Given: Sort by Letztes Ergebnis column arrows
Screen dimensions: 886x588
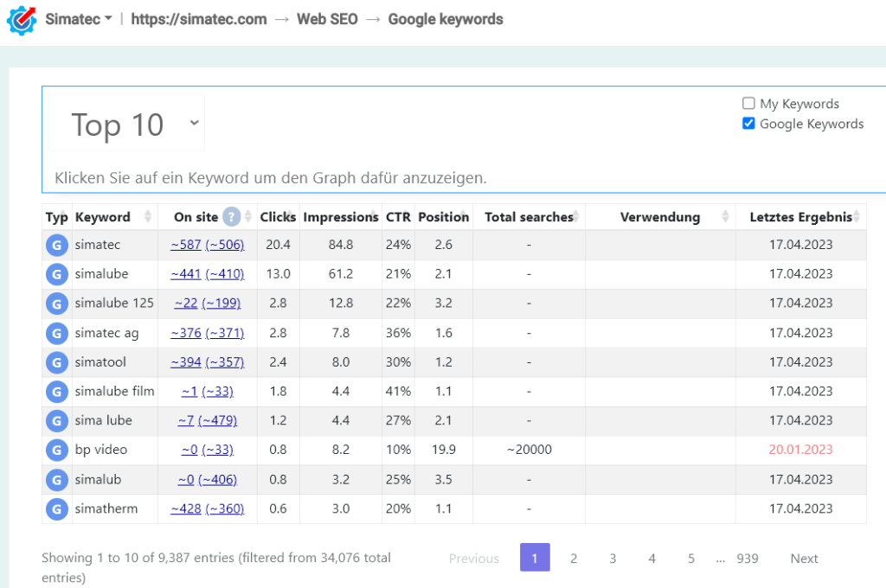Looking at the screenshot, I should pos(857,216).
